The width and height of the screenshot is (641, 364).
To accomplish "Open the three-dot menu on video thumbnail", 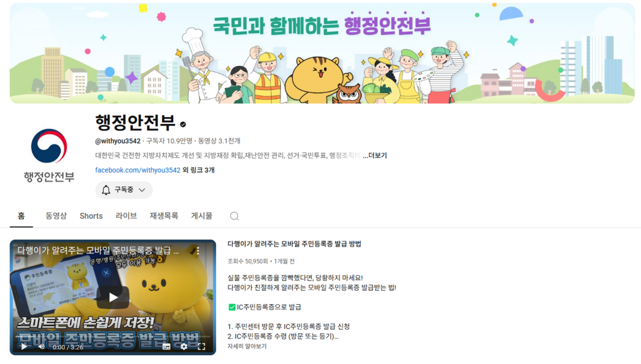I will pyautogui.click(x=198, y=251).
